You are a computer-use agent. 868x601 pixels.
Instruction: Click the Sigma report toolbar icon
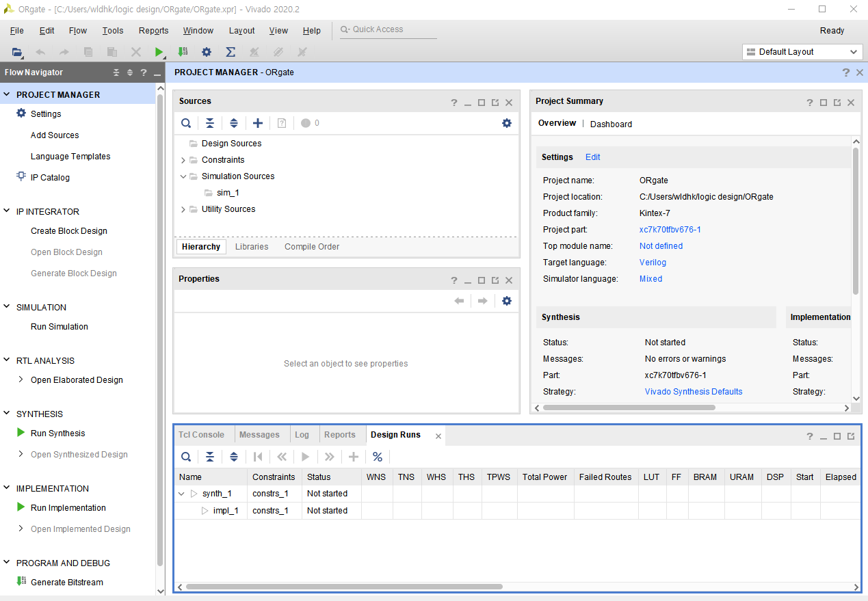(231, 52)
